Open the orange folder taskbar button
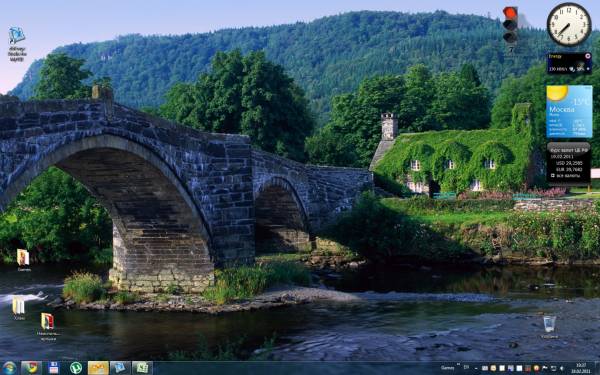 point(98,368)
